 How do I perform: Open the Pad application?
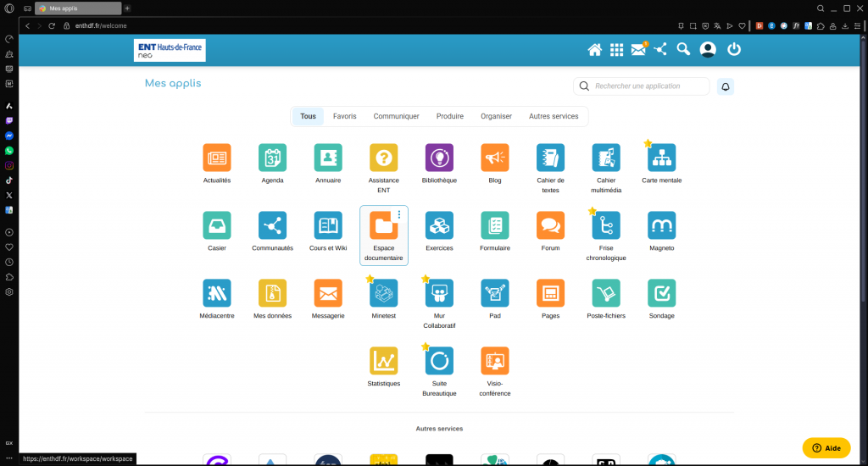pos(494,293)
